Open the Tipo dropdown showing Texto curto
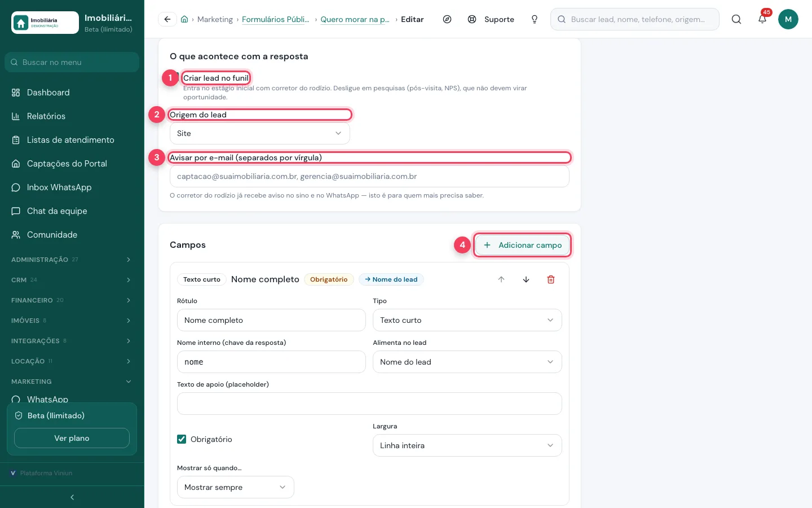The image size is (812, 508). [467, 320]
